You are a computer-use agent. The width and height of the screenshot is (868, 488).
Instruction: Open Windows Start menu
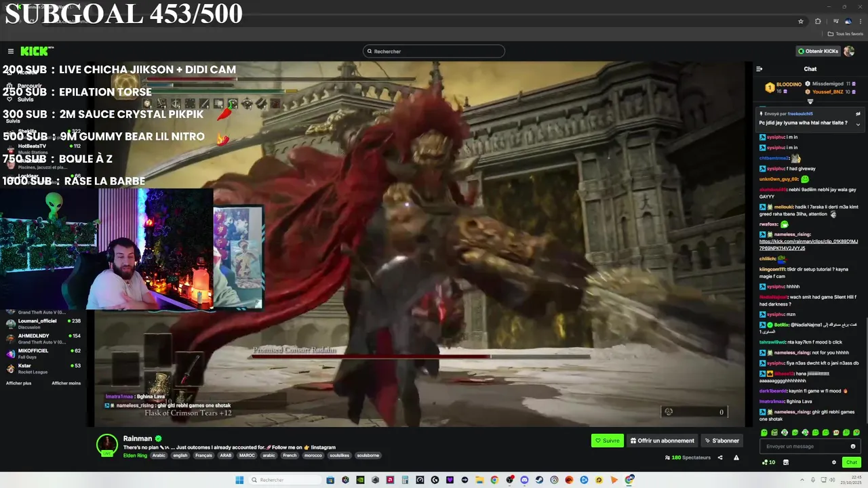click(239, 480)
